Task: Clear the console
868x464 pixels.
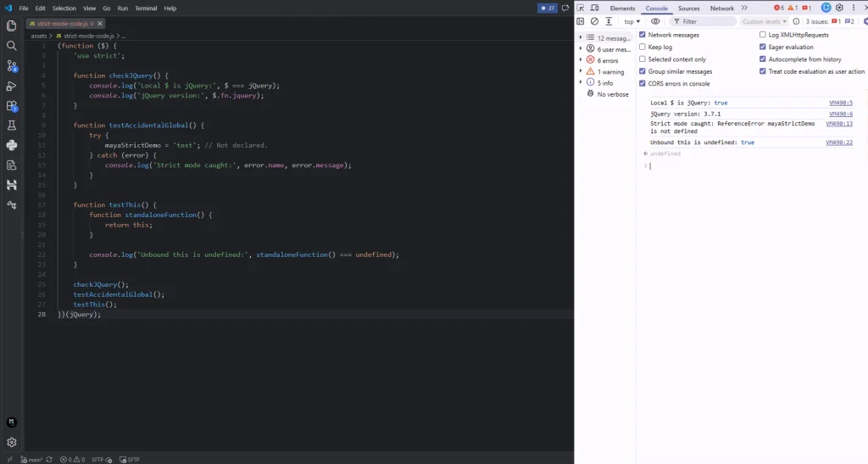Action: 594,21
